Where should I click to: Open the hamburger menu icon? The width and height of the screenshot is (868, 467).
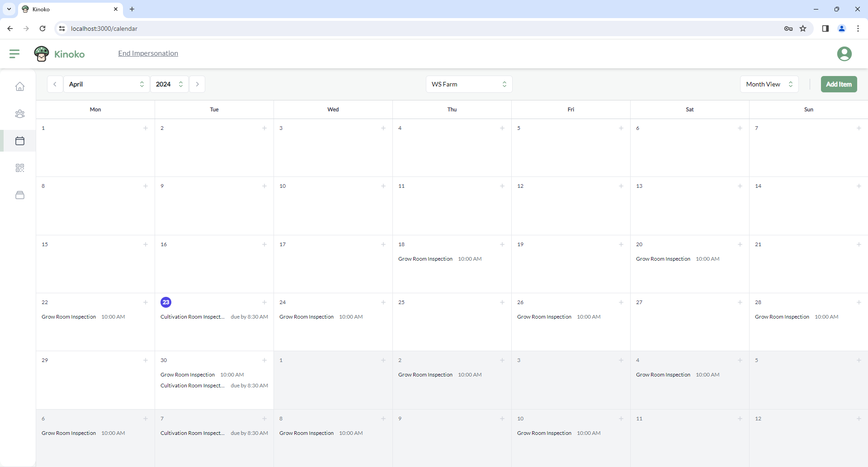tap(14, 54)
